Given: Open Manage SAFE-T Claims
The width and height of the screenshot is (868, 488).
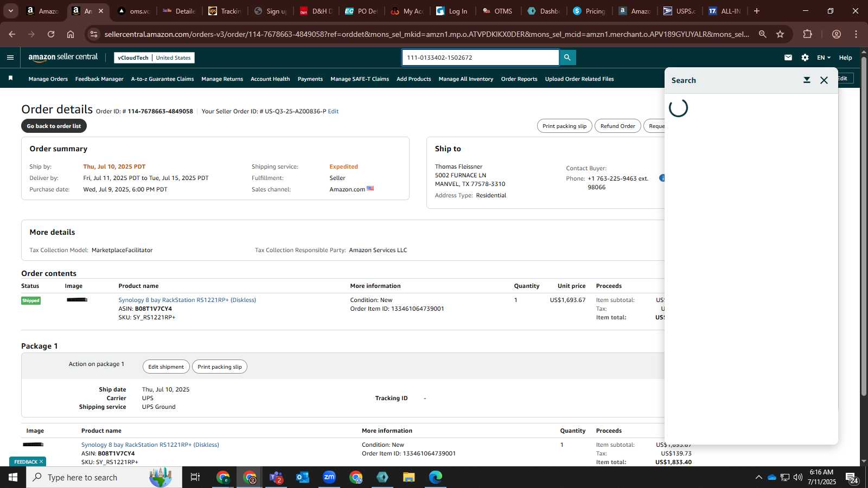Looking at the screenshot, I should (360, 79).
